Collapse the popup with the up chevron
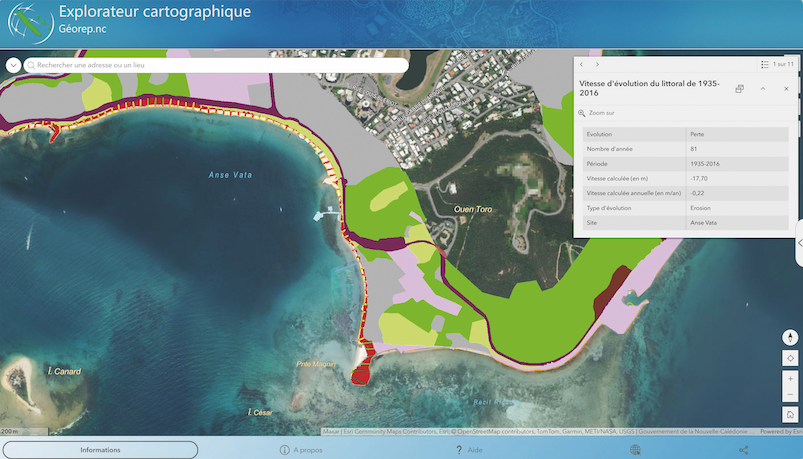The height and width of the screenshot is (459, 803). (x=763, y=89)
